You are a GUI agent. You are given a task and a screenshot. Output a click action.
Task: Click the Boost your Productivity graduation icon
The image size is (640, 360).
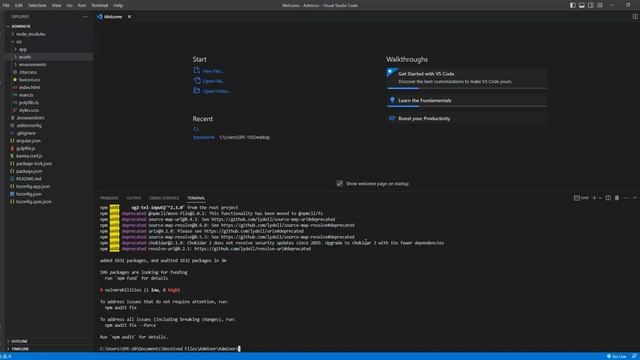click(392, 118)
